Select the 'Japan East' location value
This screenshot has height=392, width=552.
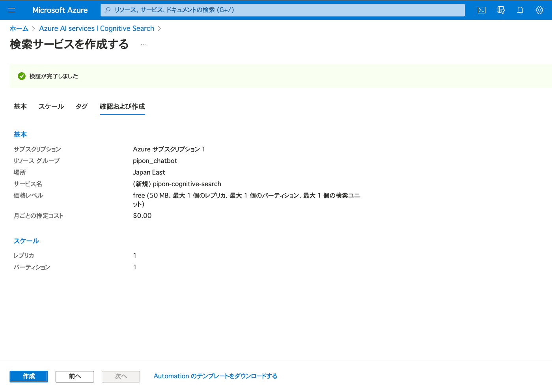click(x=149, y=172)
